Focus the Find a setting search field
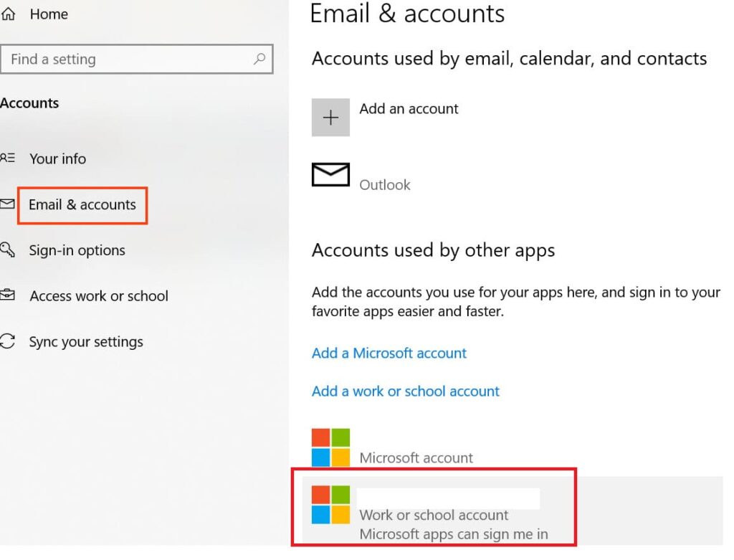The height and width of the screenshot is (560, 734). pos(129,60)
